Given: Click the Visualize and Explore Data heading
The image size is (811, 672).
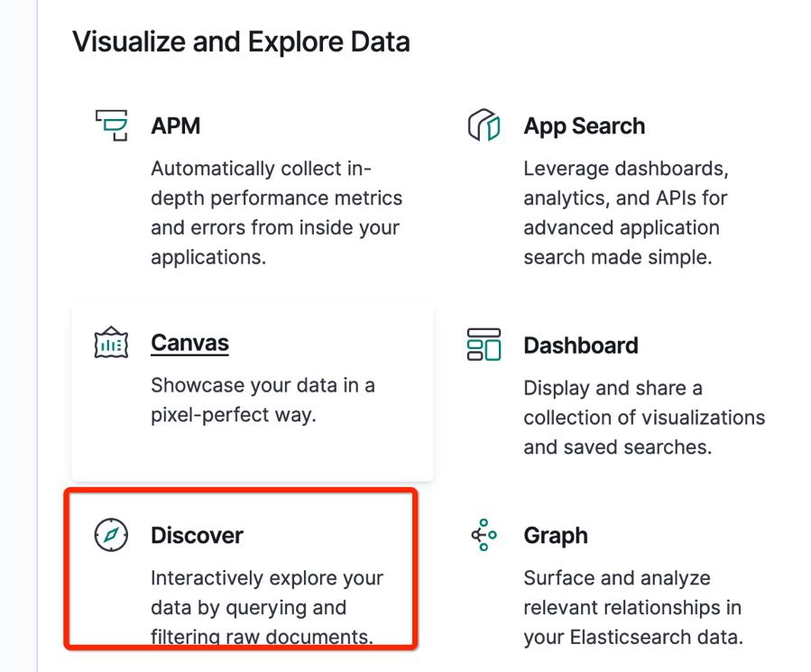Looking at the screenshot, I should tap(241, 41).
